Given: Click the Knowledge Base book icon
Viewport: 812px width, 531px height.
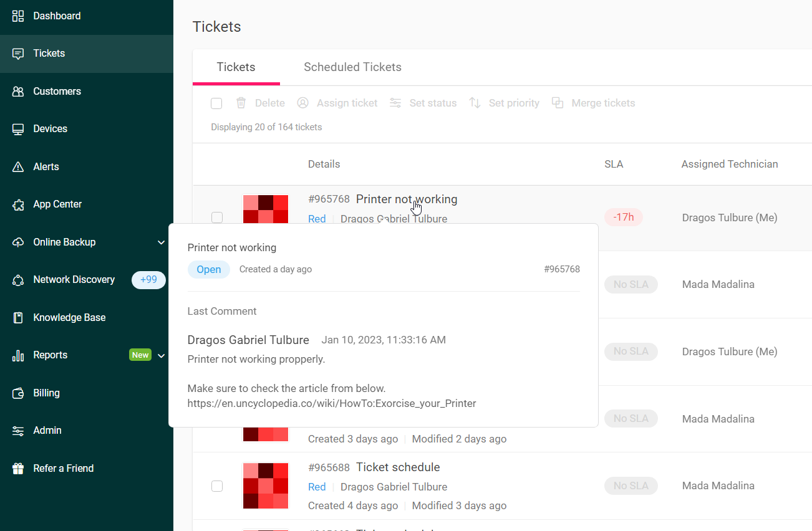Looking at the screenshot, I should tap(18, 318).
